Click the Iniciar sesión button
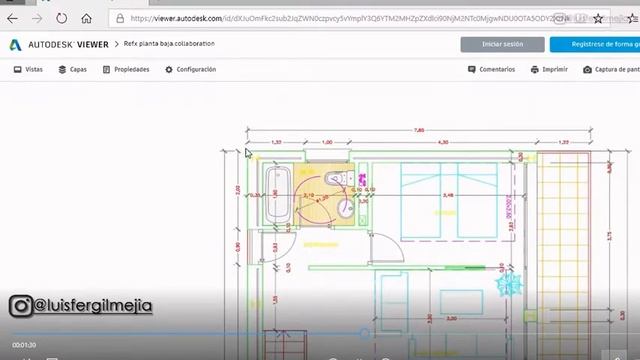Image resolution: width=640 pixels, height=360 pixels. pyautogui.click(x=502, y=44)
